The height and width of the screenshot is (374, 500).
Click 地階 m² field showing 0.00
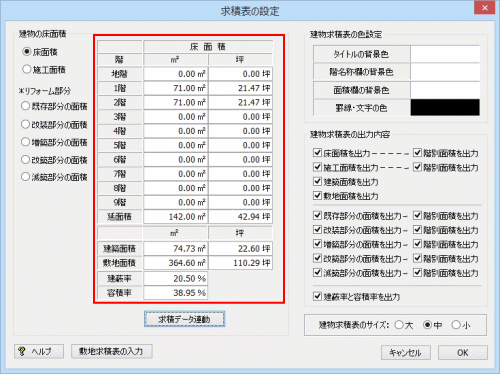[176, 74]
